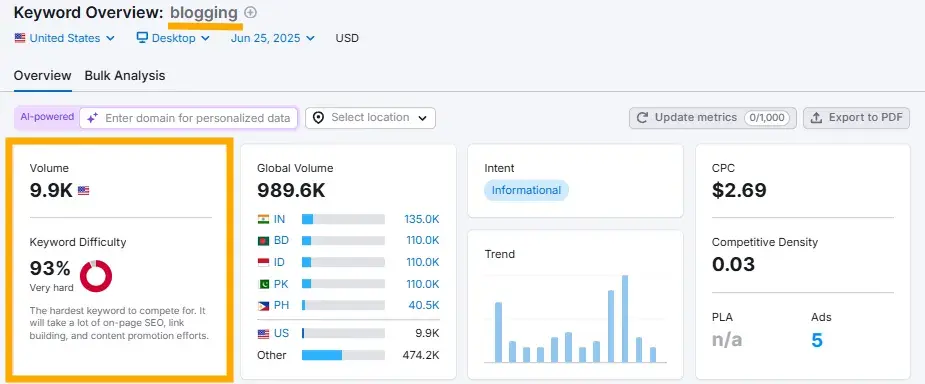Click the Other volume bar
The height and width of the screenshot is (384, 925).
(x=343, y=355)
